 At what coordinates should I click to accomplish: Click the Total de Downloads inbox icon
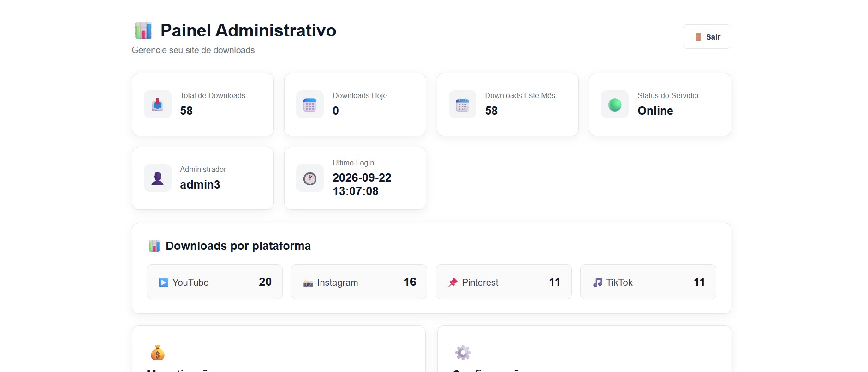pyautogui.click(x=158, y=104)
